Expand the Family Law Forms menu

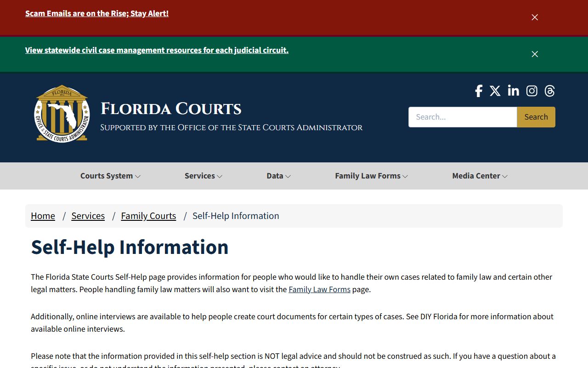click(x=372, y=176)
